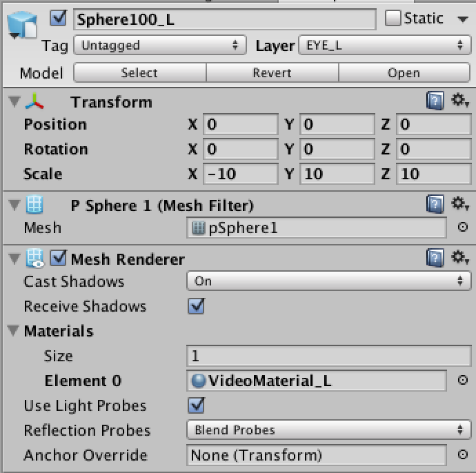Disable the Mesh Renderer component checkbox
This screenshot has width=476, height=473.
(x=58, y=258)
